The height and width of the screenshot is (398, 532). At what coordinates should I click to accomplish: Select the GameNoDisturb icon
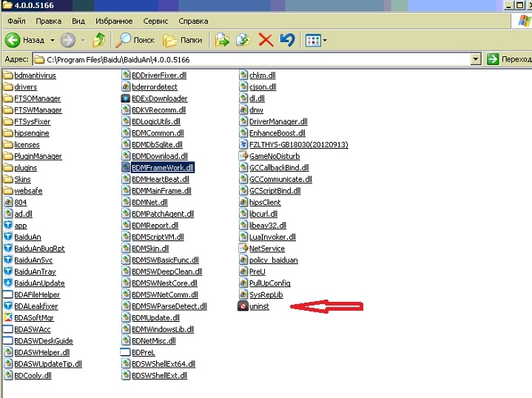[243, 156]
